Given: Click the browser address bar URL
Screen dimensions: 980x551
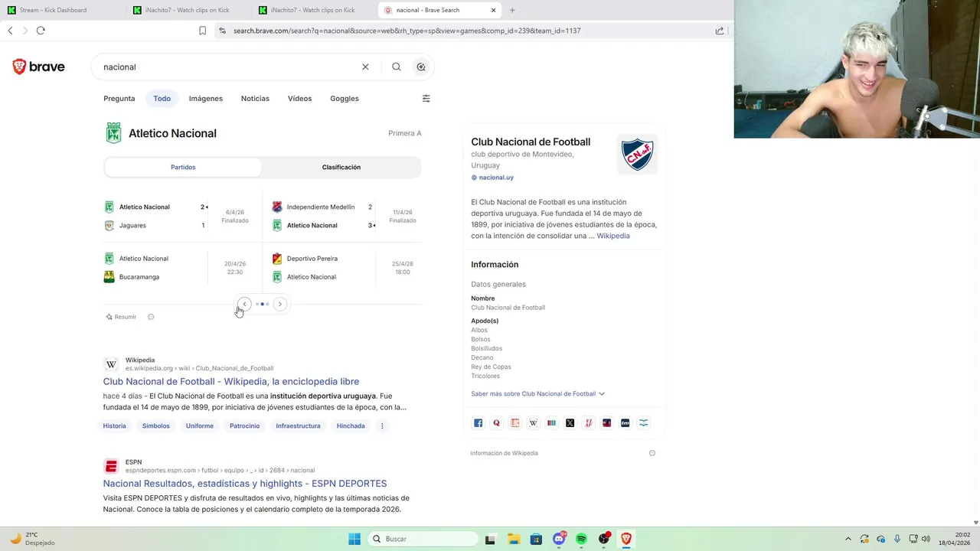Looking at the screenshot, I should click(407, 31).
